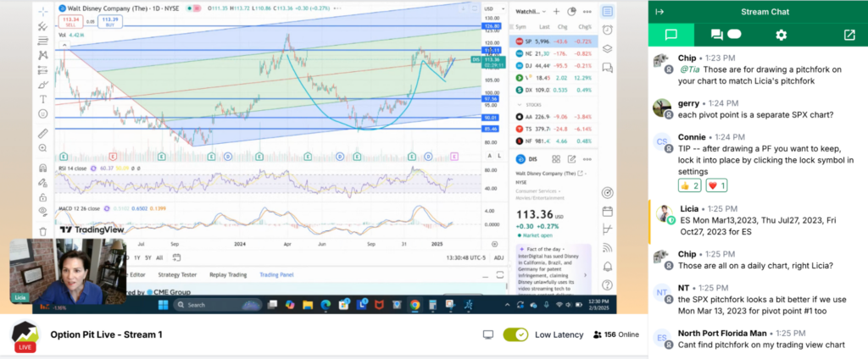
Task: Lock all drawing tools
Action: [42, 197]
